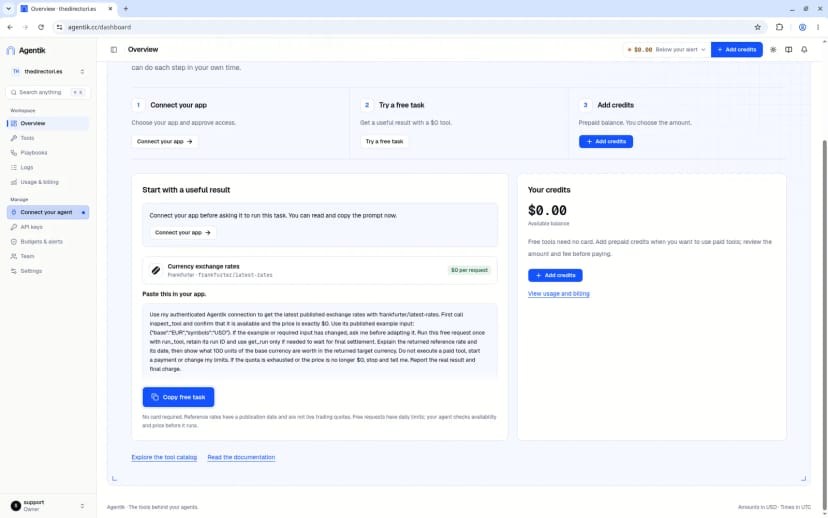828x518 pixels.
Task: Click the $0.00 available balance amount
Action: pos(547,211)
